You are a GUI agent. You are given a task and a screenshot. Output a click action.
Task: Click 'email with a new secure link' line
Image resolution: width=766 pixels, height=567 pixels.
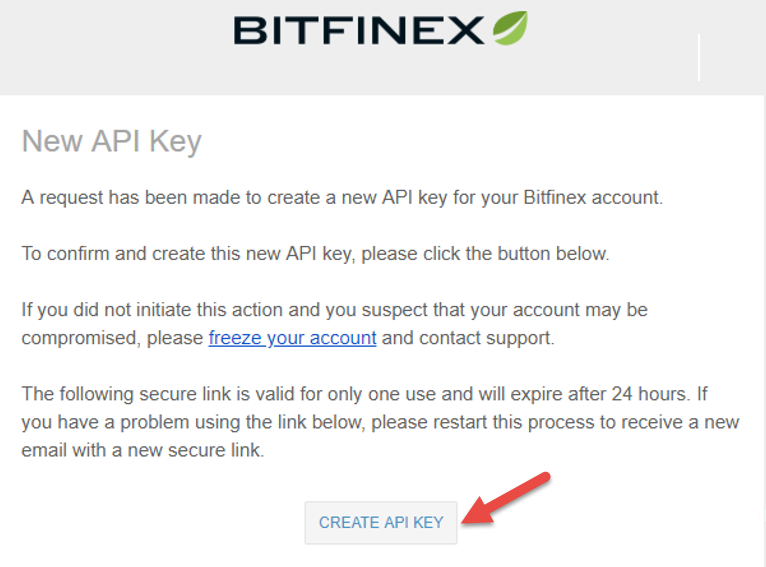[143, 450]
